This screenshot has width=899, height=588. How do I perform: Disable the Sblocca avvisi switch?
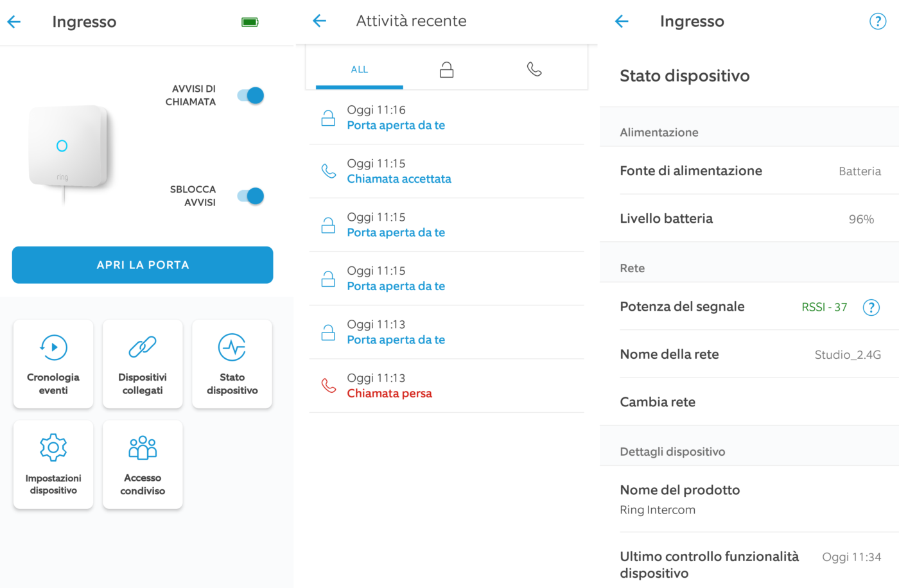pos(251,196)
